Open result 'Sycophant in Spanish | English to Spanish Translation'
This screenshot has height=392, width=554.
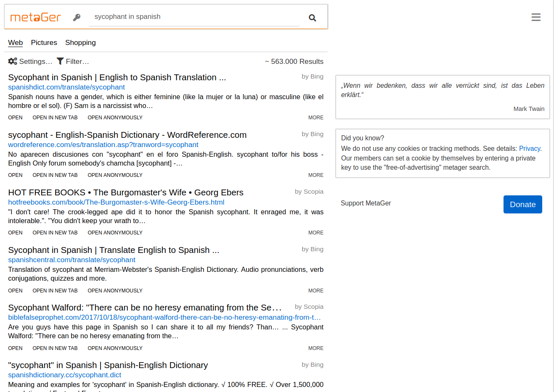(x=117, y=77)
